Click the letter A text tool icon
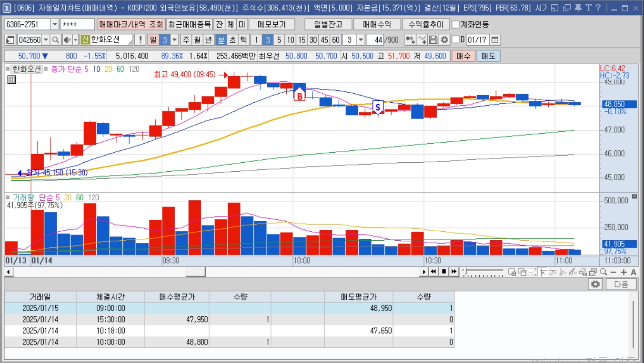The image size is (644, 363). [x=634, y=272]
